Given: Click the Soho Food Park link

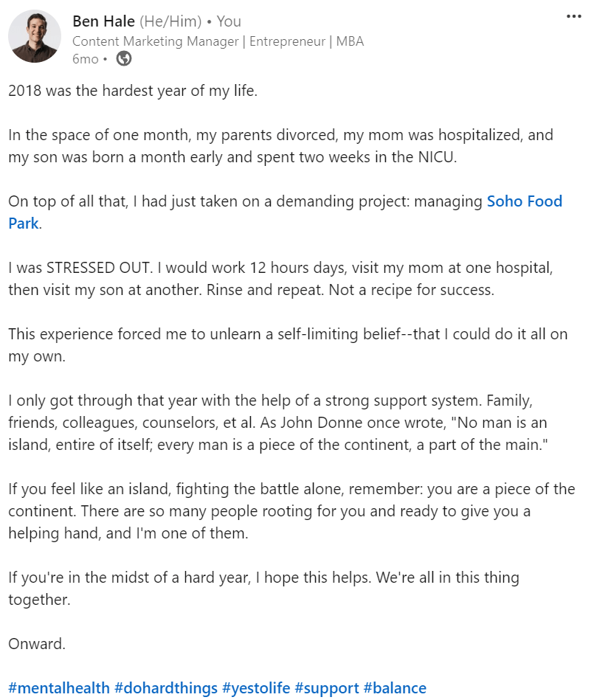Looking at the screenshot, I should click(x=524, y=201).
